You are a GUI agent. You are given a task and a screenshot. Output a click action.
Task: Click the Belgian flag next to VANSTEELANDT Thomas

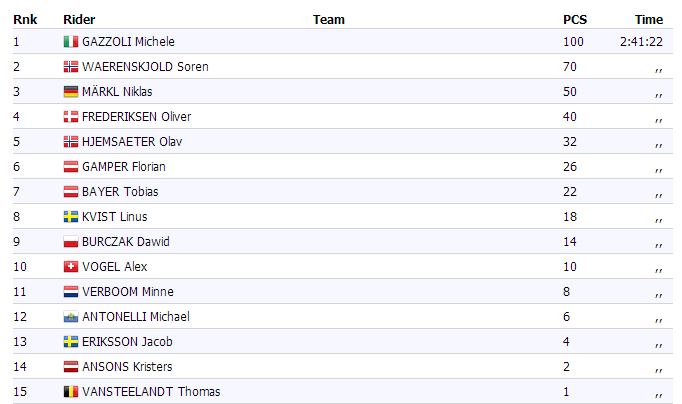pyautogui.click(x=70, y=392)
